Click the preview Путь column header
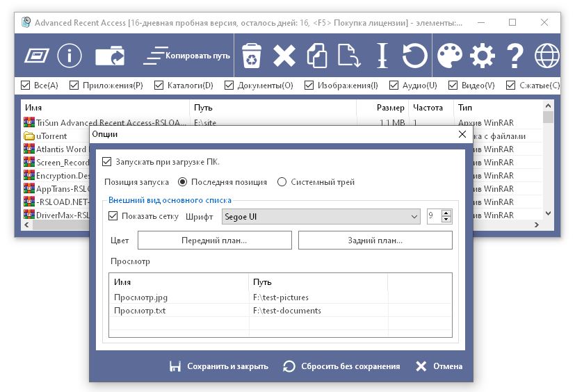575x392 pixels. tap(318, 282)
